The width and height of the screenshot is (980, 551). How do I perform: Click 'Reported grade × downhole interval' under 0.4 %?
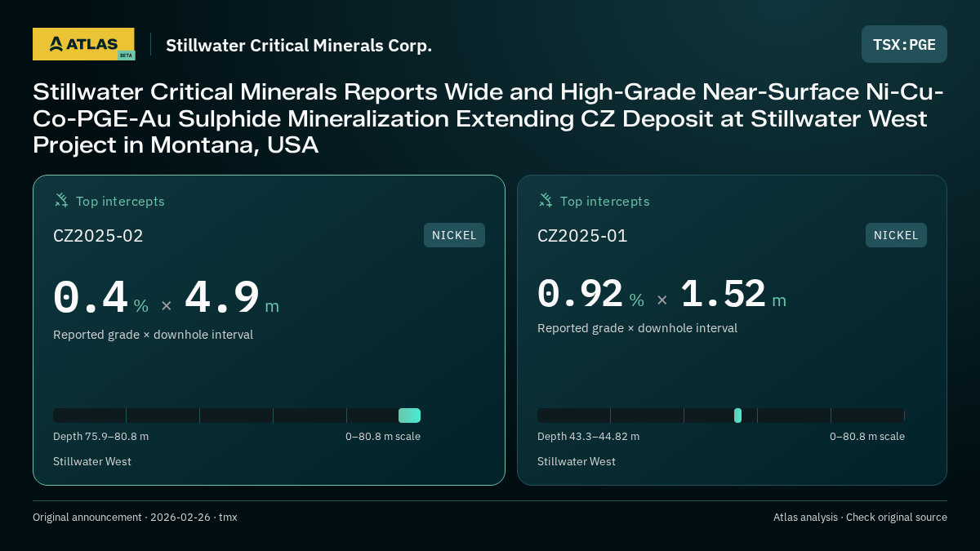coord(153,335)
